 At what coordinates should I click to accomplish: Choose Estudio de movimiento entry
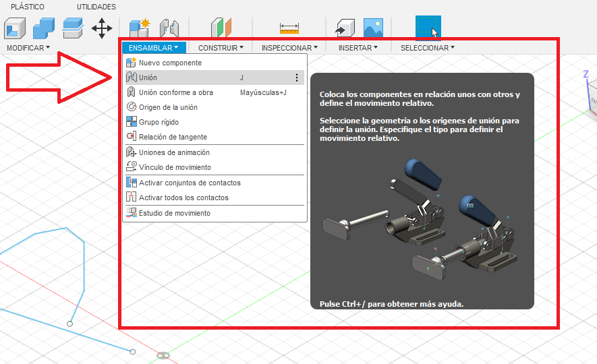point(215,213)
